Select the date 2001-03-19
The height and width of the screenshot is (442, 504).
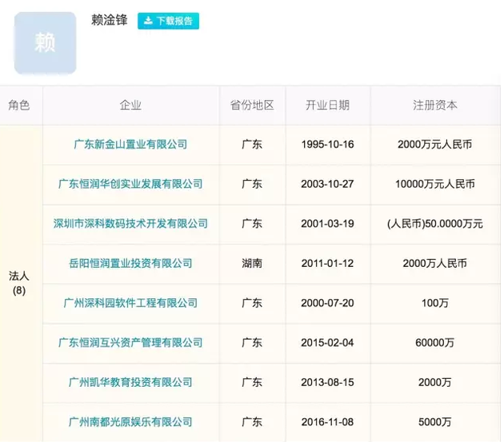coord(327,224)
